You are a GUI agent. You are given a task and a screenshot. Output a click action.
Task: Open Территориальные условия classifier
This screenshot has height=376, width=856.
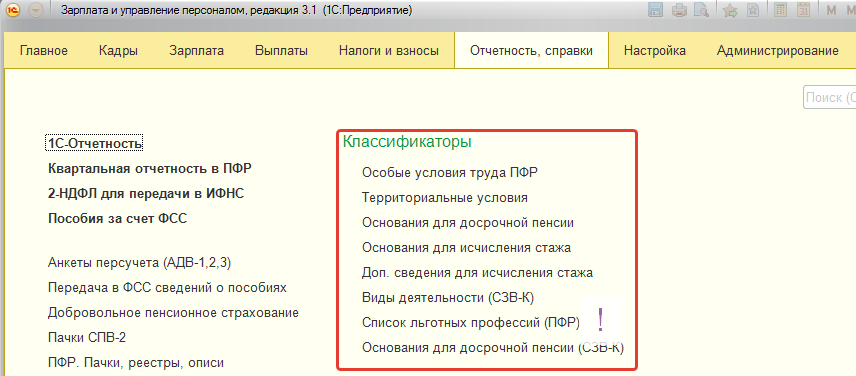[x=445, y=198]
